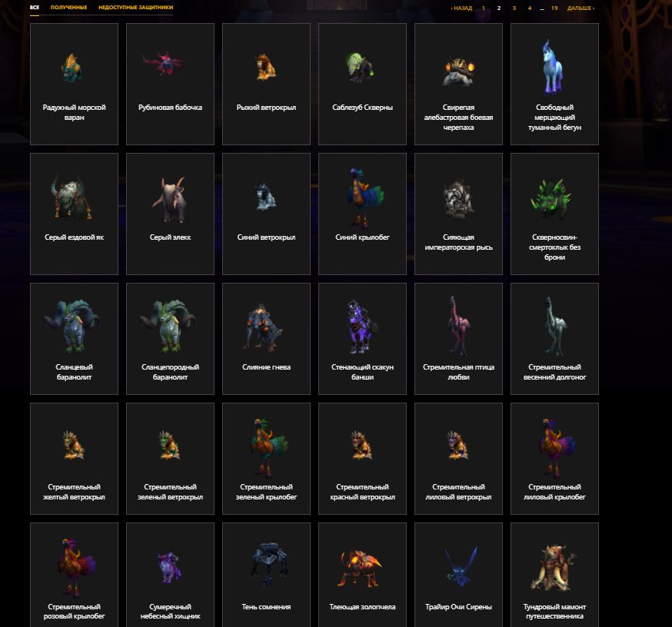Go to page 1 in pagination
This screenshot has height=627, width=672.
(x=484, y=8)
